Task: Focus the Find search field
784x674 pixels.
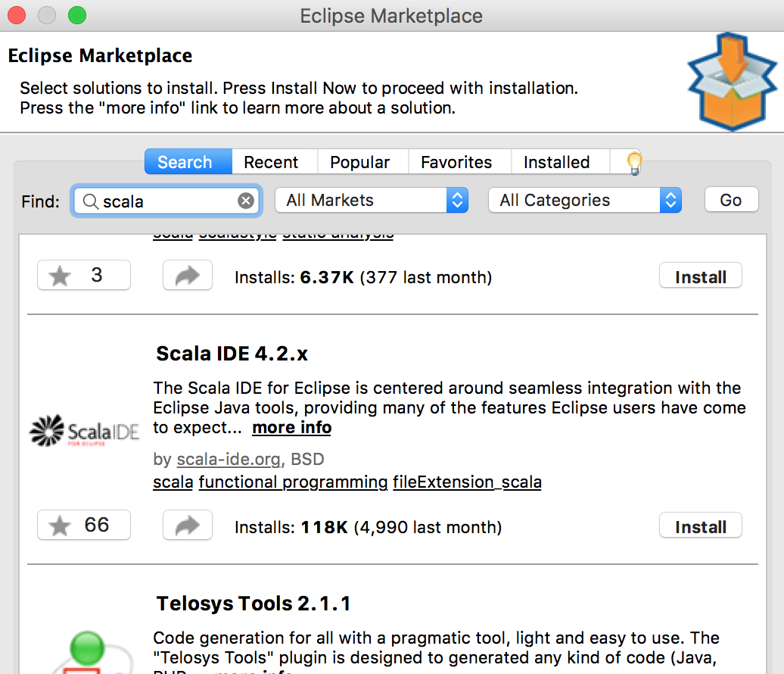Action: tap(166, 201)
